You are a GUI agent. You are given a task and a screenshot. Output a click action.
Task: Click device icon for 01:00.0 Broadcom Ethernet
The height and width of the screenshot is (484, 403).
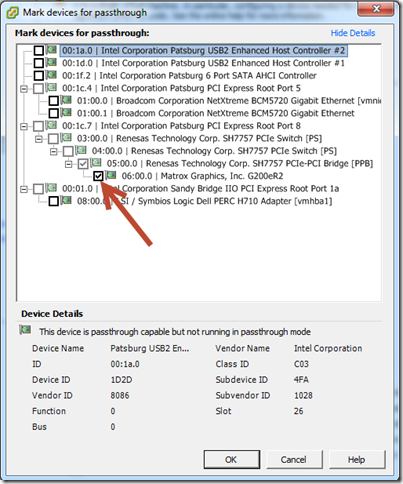(x=66, y=100)
